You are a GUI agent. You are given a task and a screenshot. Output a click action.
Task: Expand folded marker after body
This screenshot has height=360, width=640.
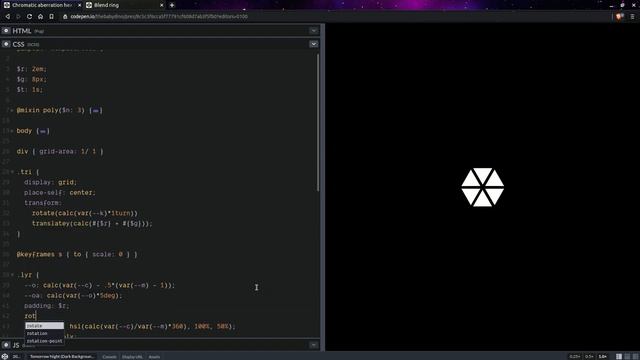point(43,131)
